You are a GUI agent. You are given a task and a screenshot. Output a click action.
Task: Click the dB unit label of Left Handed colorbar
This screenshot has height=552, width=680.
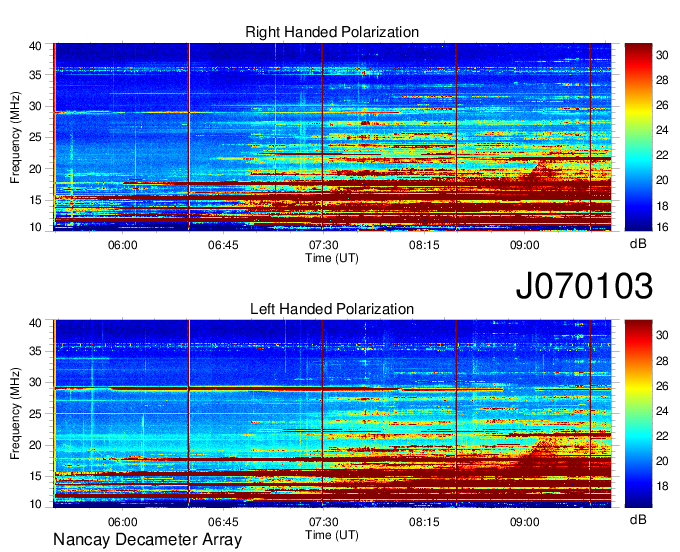coord(638,519)
